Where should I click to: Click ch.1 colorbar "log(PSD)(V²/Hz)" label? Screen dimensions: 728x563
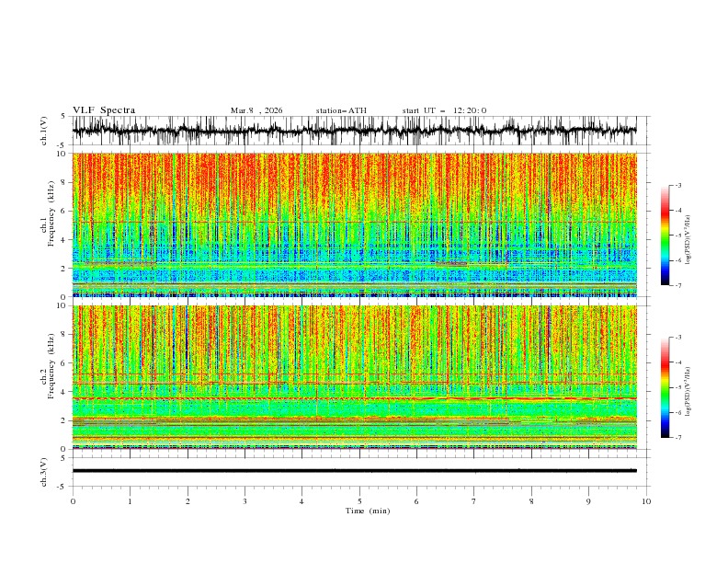click(x=688, y=240)
